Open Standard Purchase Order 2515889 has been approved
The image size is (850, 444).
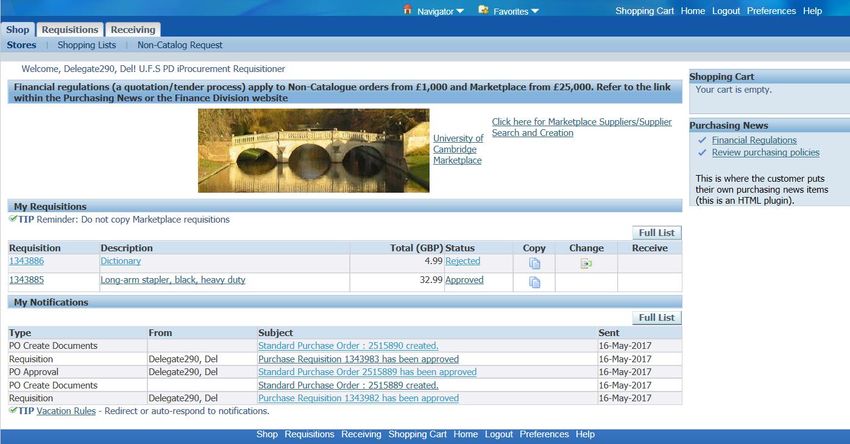(367, 372)
